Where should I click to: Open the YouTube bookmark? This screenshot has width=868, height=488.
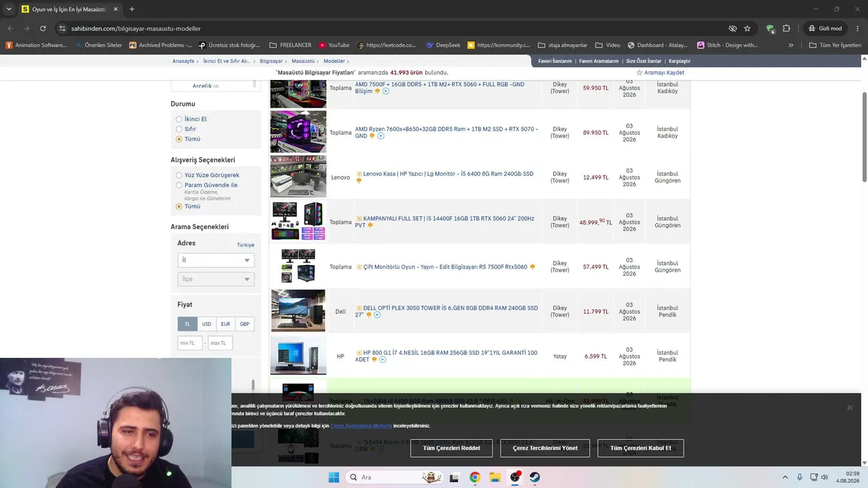(x=334, y=45)
